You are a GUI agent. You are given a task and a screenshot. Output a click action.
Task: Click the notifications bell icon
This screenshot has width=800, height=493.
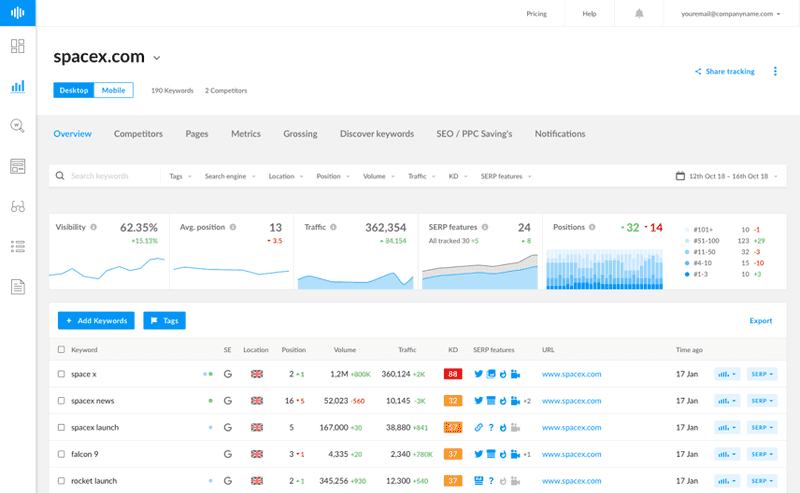[x=639, y=14]
